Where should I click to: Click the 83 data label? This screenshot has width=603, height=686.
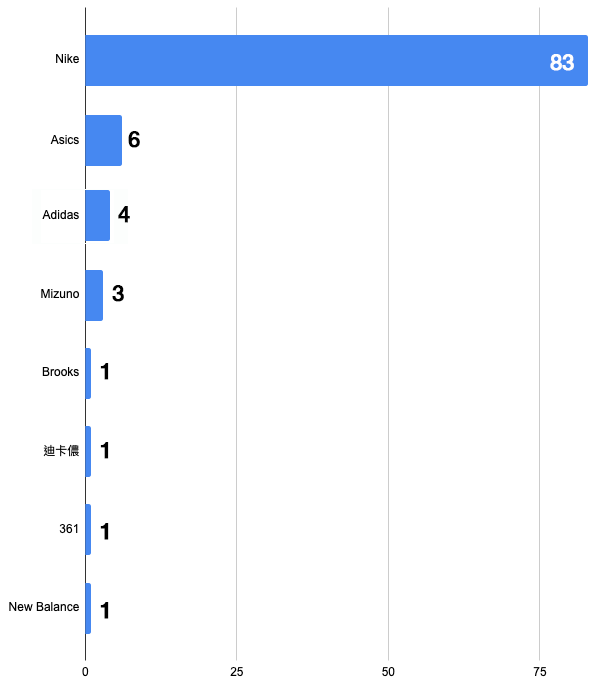[562, 63]
